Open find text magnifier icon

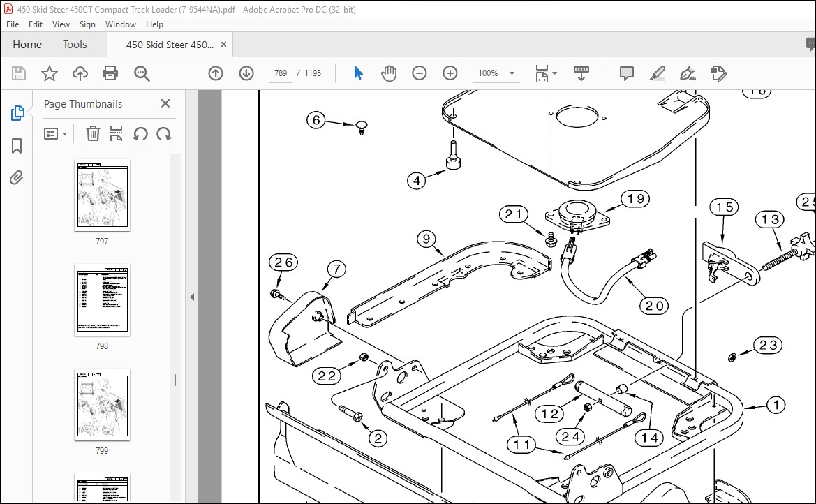[x=142, y=73]
